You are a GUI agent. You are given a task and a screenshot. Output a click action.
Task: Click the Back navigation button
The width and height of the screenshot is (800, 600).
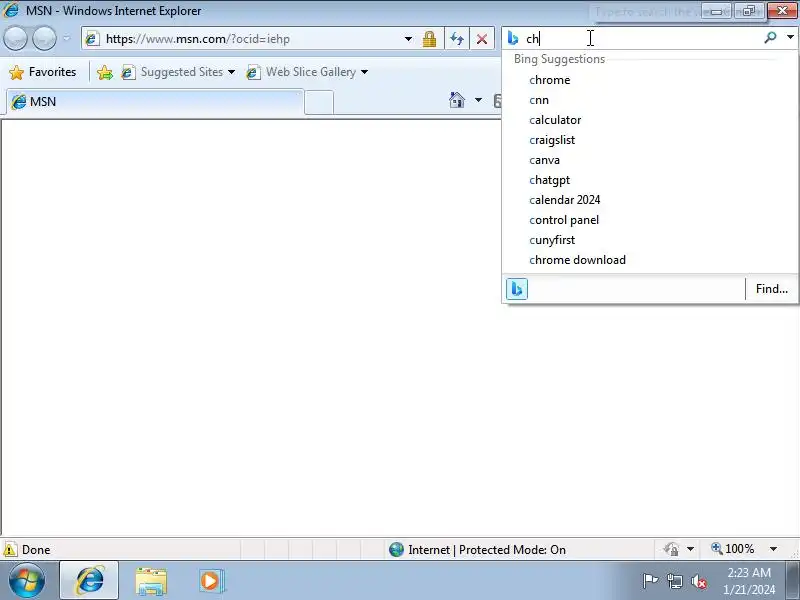(x=15, y=38)
